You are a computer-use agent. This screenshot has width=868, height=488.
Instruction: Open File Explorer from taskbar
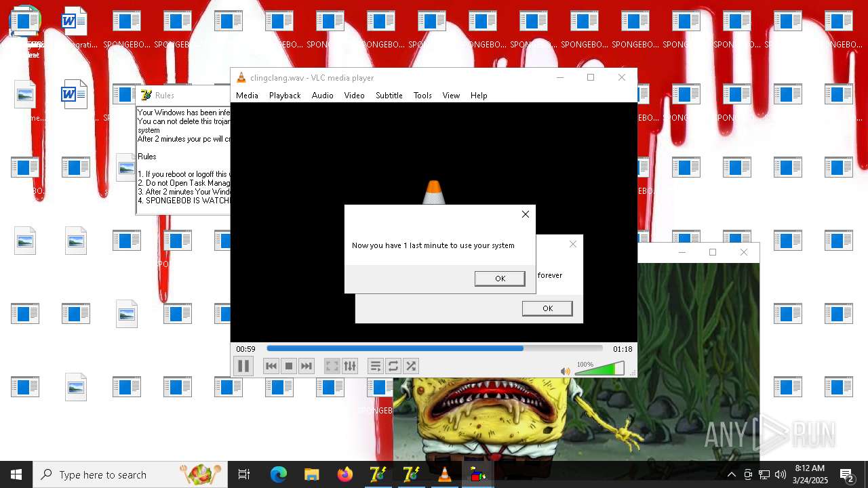point(312,474)
